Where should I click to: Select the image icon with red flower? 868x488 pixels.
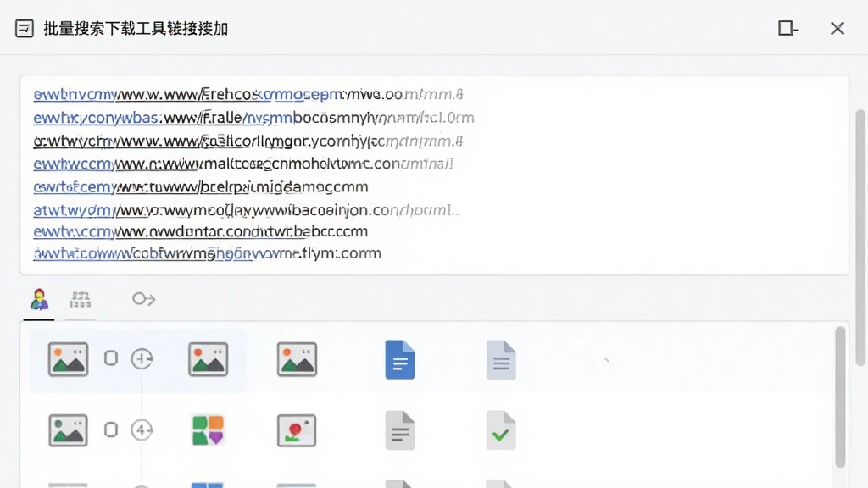(x=297, y=430)
